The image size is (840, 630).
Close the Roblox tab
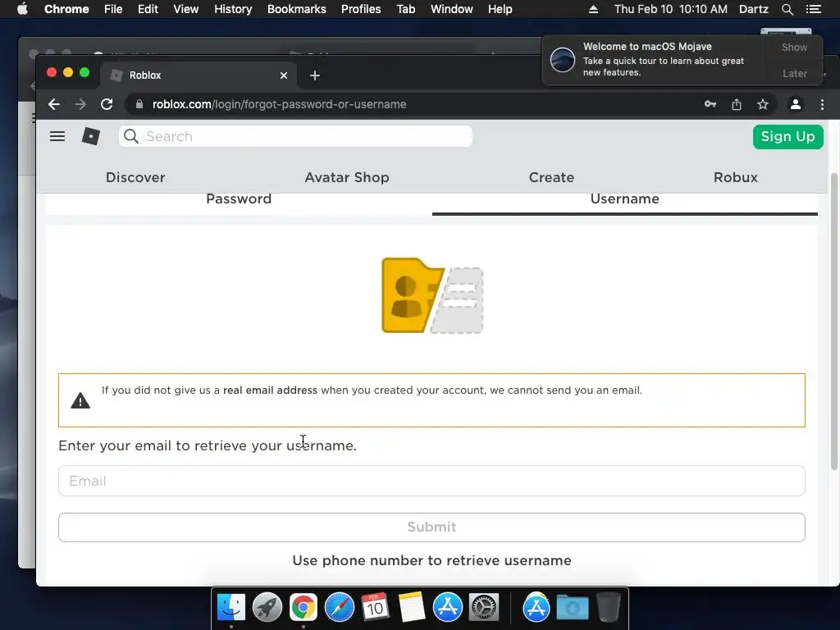284,75
